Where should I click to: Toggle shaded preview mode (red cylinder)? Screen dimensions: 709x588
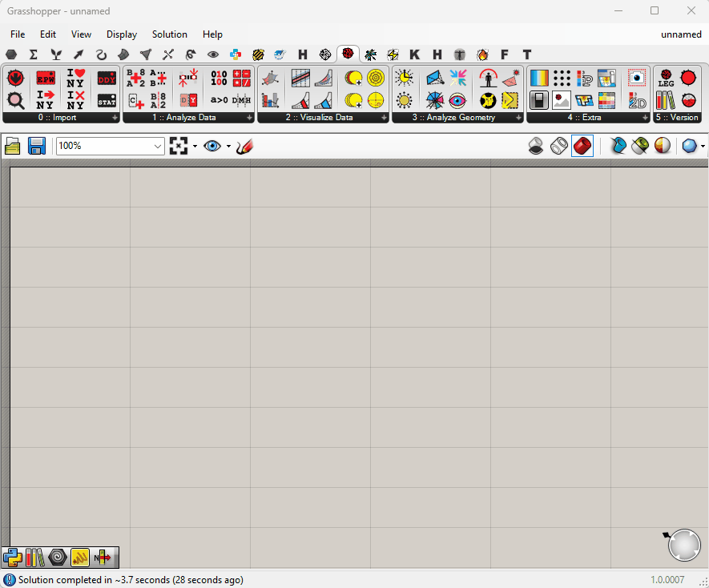pyautogui.click(x=582, y=146)
